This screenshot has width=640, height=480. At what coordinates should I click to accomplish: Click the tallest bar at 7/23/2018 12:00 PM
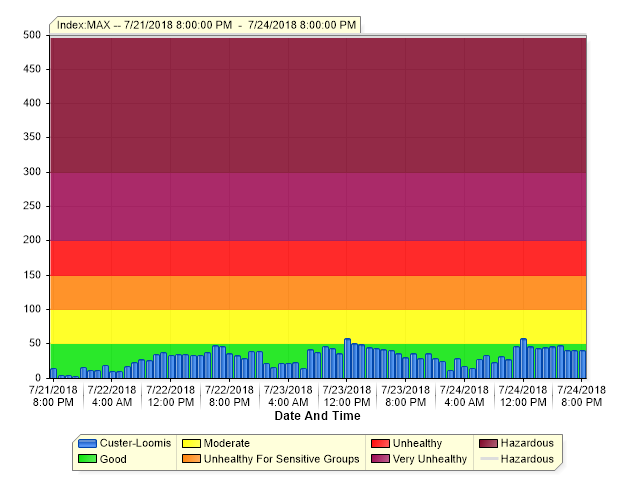pyautogui.click(x=347, y=358)
